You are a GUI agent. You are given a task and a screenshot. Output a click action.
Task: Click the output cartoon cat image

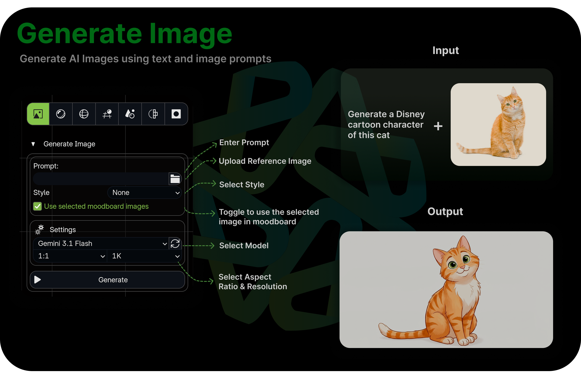click(x=446, y=290)
